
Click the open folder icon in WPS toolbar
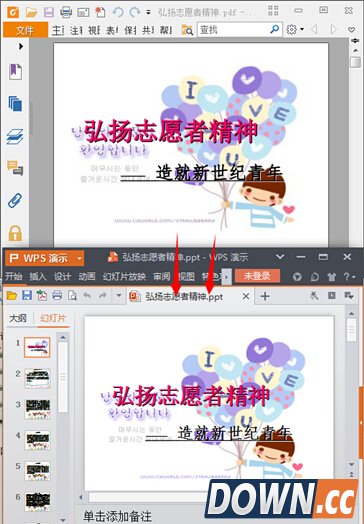[x=12, y=296]
